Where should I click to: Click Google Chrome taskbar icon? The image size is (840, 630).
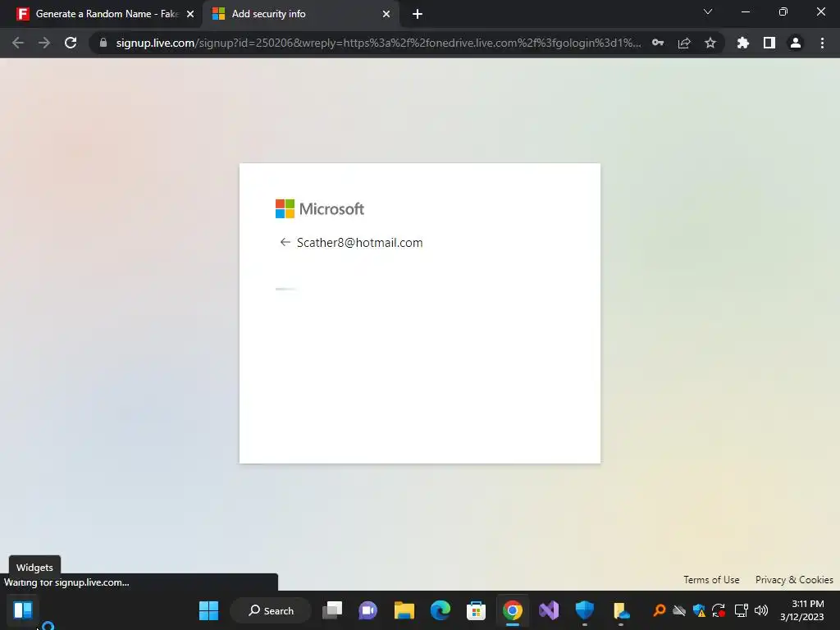coord(513,610)
